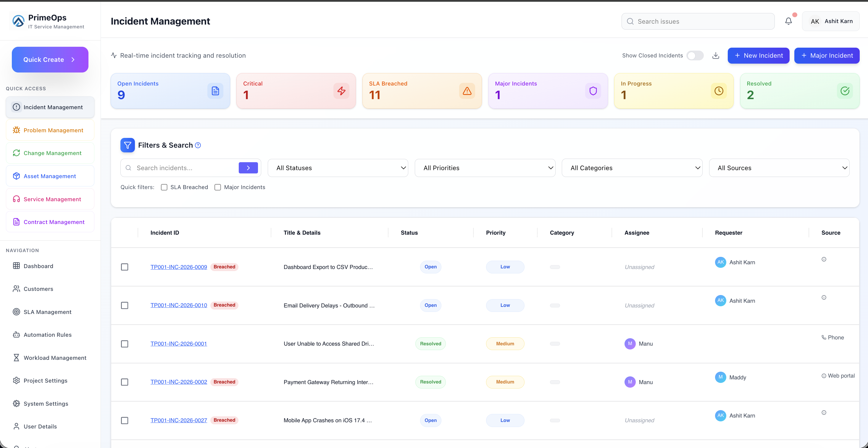Open incident link TP001-INC-2026-0010
This screenshot has height=448, width=868.
click(x=179, y=305)
